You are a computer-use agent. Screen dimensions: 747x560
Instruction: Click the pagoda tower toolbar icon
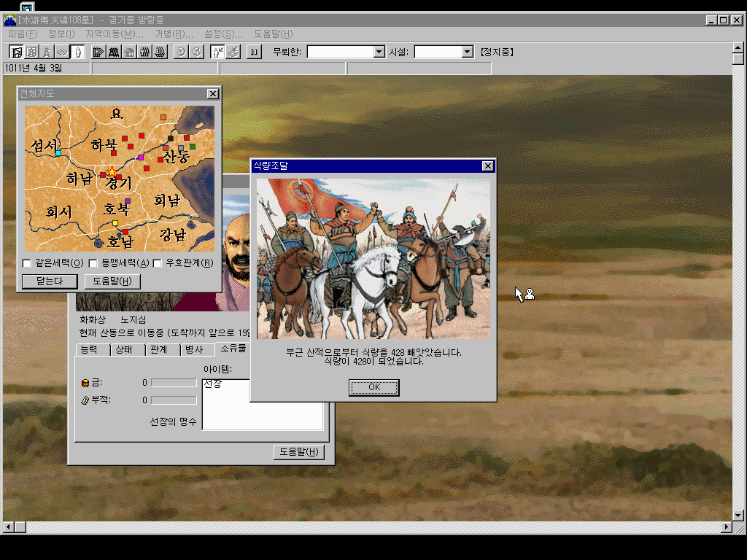47,52
